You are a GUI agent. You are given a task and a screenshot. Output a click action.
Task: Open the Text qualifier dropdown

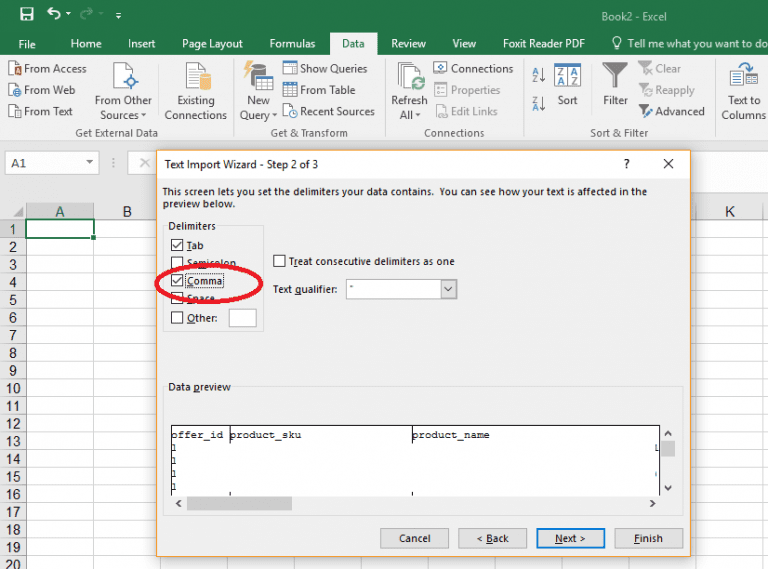(x=448, y=289)
